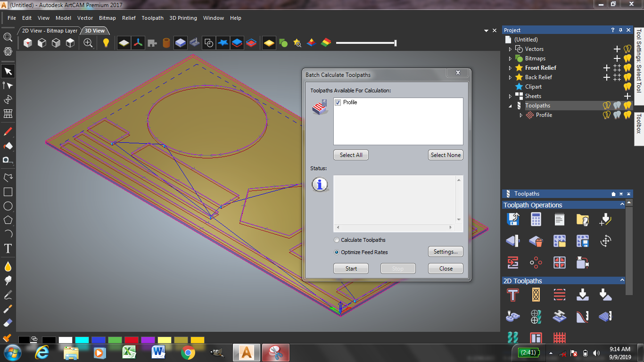Activate the Node Editing tool

(8, 85)
